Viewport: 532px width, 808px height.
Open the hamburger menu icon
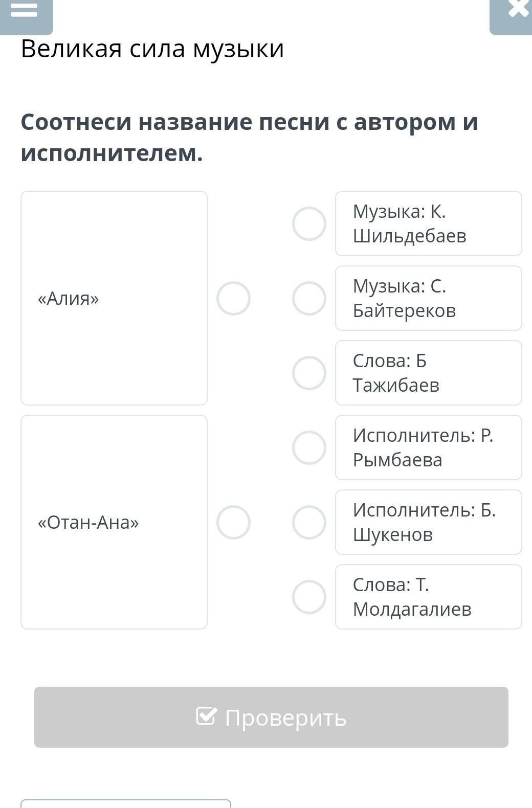pos(24,11)
